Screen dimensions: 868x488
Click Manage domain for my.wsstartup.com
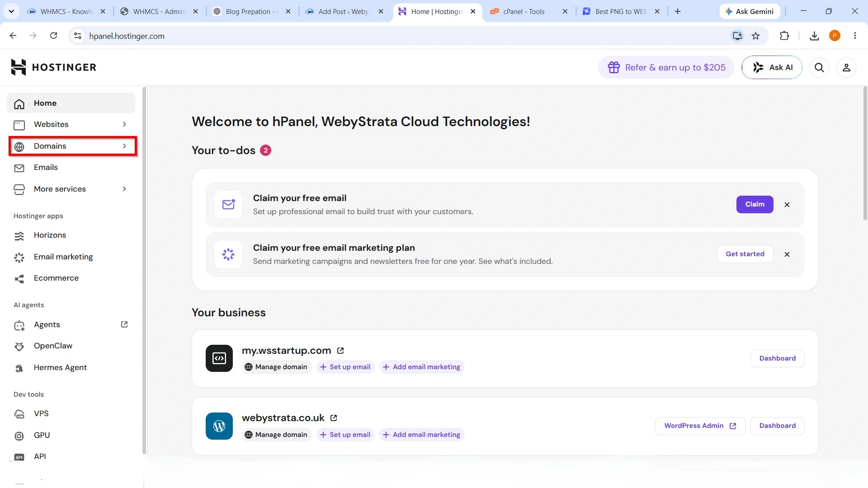(x=276, y=367)
